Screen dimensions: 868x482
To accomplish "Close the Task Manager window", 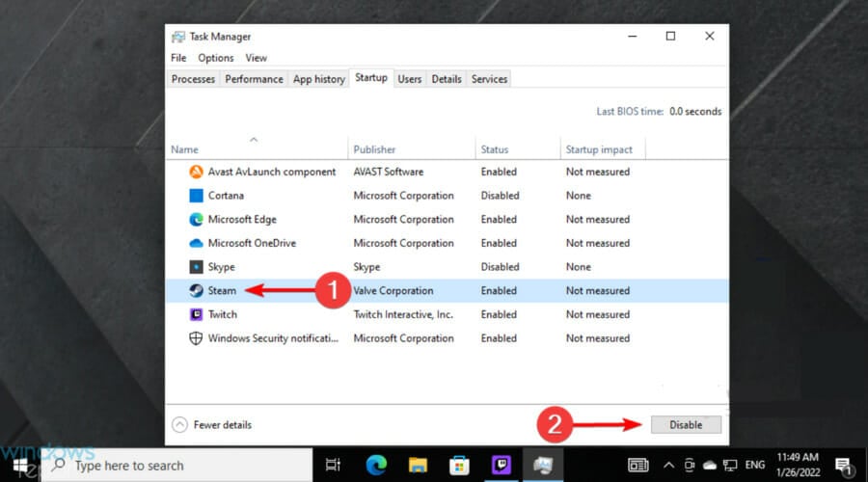I will 709,36.
